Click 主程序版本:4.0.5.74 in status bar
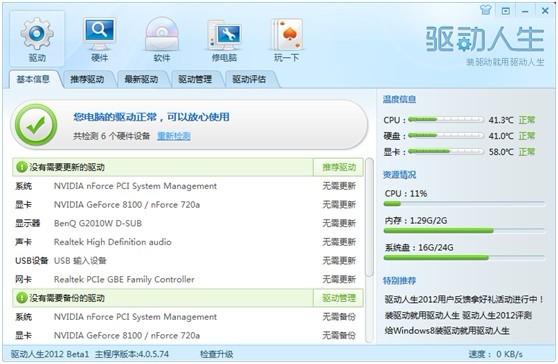 (132, 354)
